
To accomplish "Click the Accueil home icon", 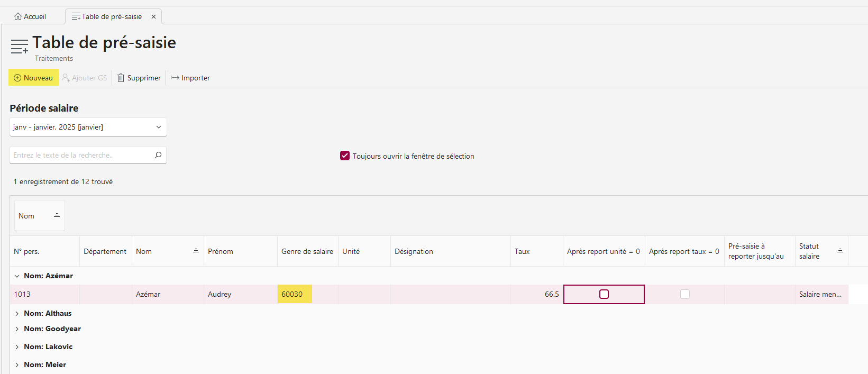I will pyautogui.click(x=18, y=16).
